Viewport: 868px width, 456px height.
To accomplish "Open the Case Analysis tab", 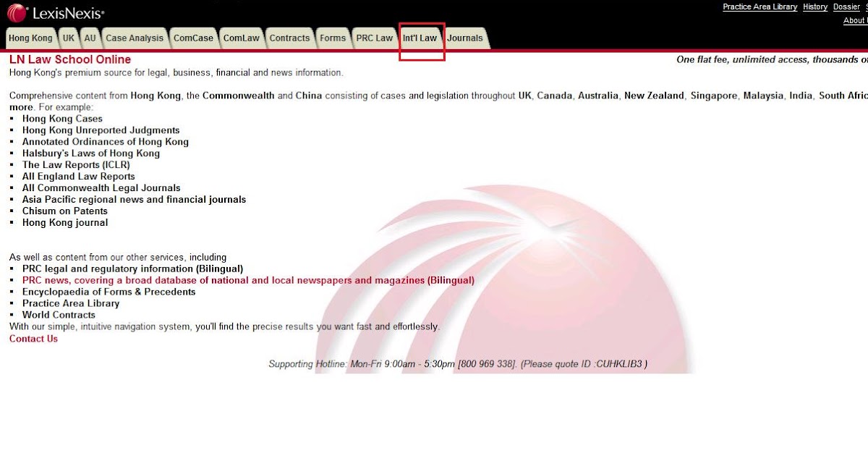I will tap(135, 38).
